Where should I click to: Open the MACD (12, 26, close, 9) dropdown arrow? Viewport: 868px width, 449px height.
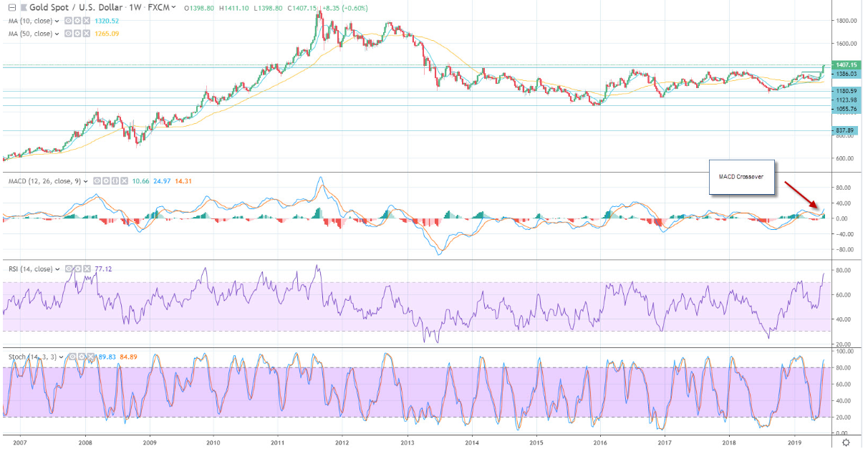[87, 181]
